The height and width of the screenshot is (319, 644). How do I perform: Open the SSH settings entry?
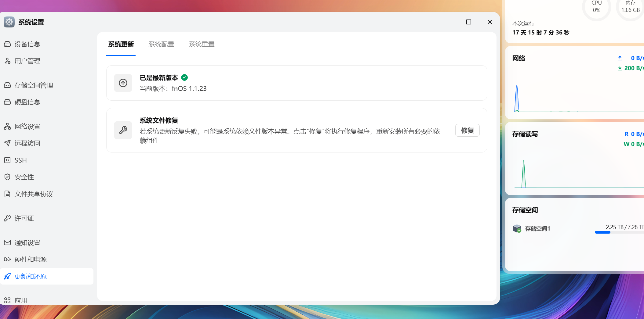click(x=47, y=160)
